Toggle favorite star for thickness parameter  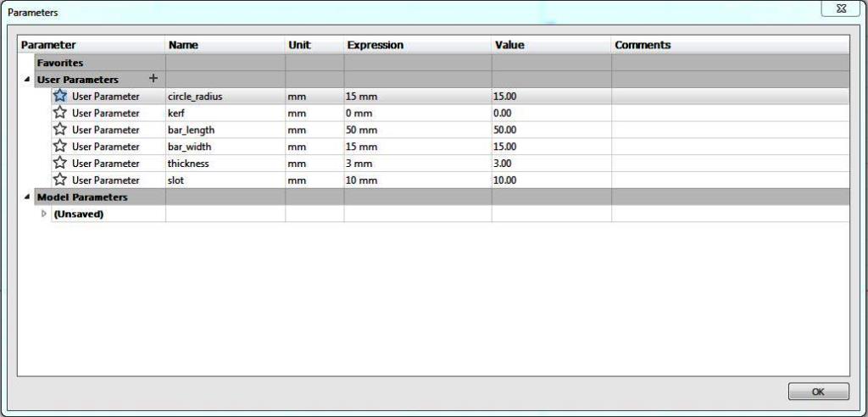click(60, 163)
